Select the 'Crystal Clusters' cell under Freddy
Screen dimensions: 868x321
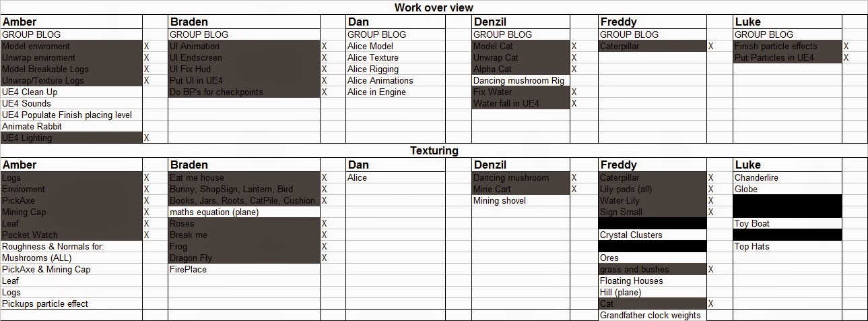pos(653,235)
